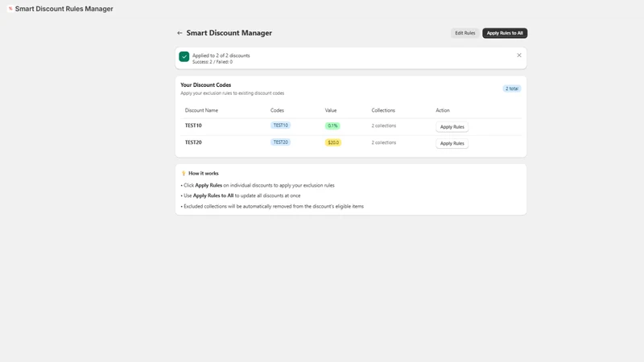The image size is (644, 362).
Task: Click the Your Discount Codes heading
Action: tap(206, 85)
